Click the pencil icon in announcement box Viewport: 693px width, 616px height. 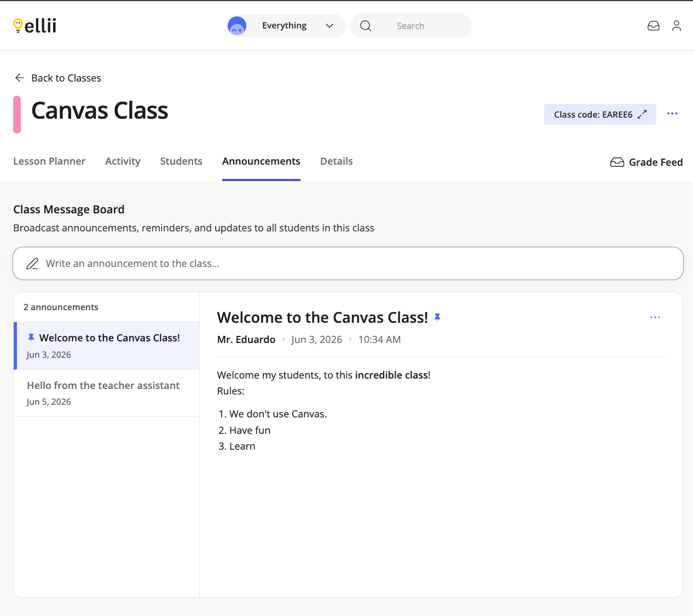(x=32, y=264)
